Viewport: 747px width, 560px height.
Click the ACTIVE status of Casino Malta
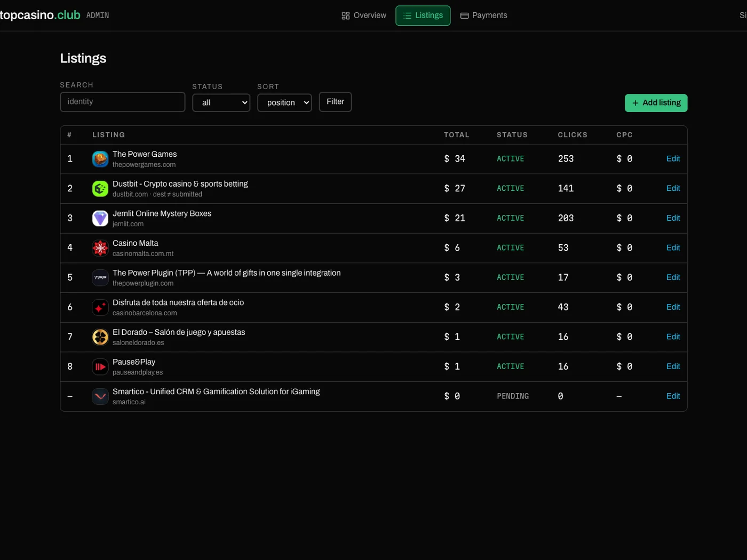pyautogui.click(x=511, y=248)
